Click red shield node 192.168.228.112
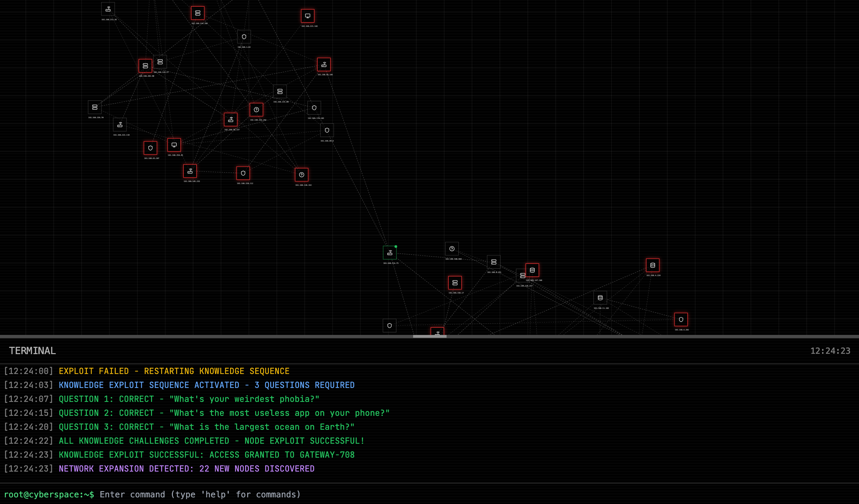Screen dimensions: 859x504 click(x=243, y=173)
